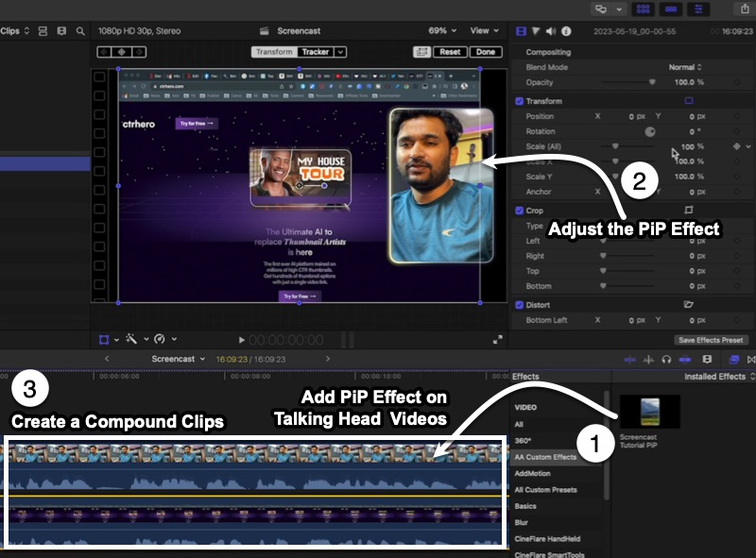The image size is (756, 558).
Task: Expand the Scale (All) disclosure chevron
Action: pos(748,146)
